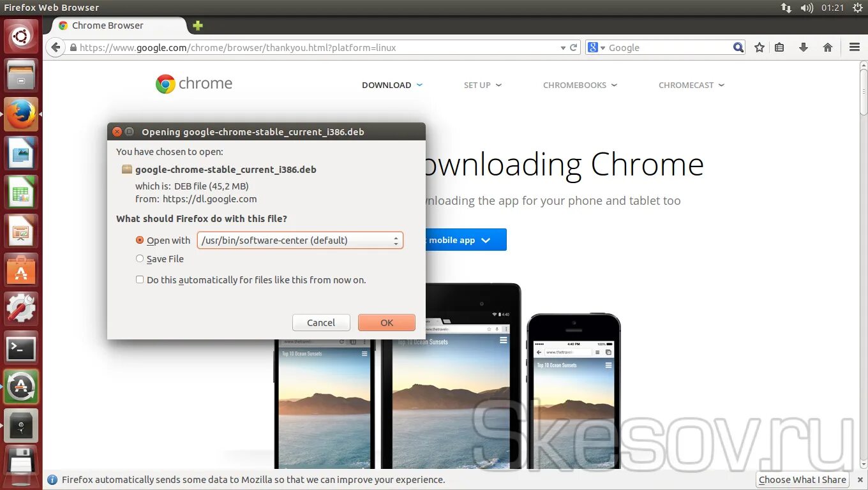
Task: Click the blue mobile app dropdown button
Action: click(465, 240)
